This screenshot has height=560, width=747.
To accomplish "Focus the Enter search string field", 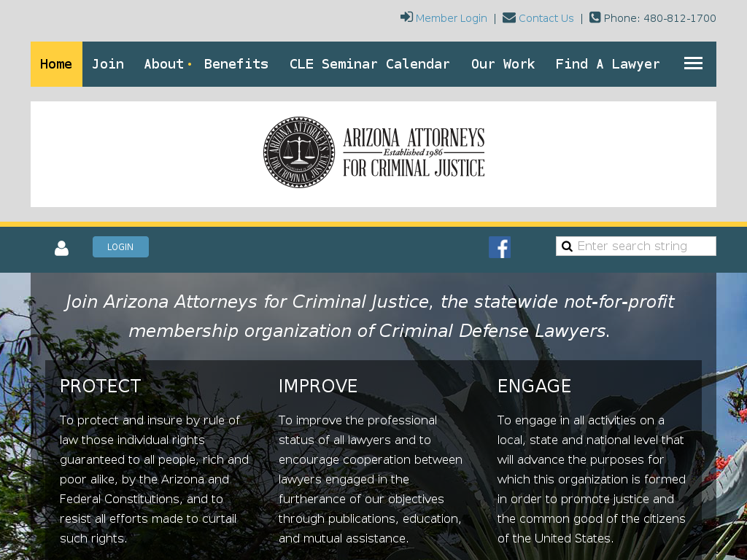I will click(x=636, y=246).
